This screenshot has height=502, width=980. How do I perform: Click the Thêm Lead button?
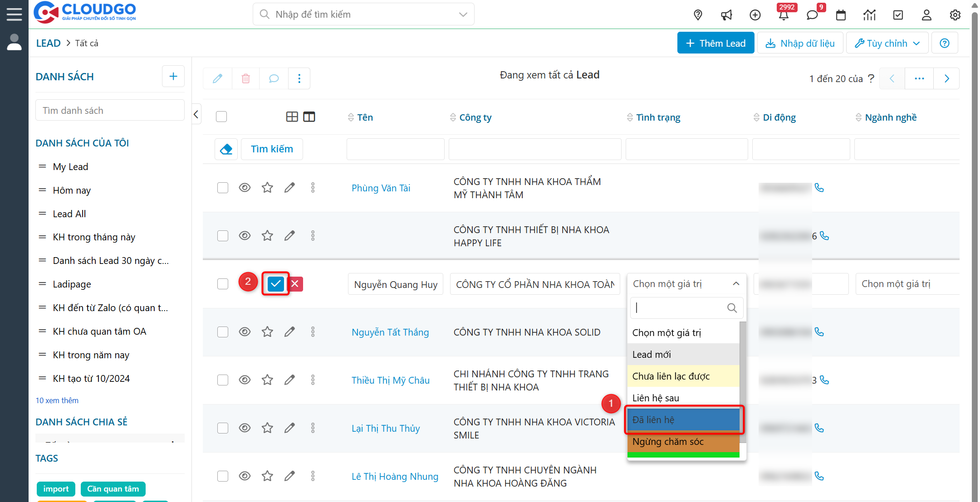click(715, 43)
